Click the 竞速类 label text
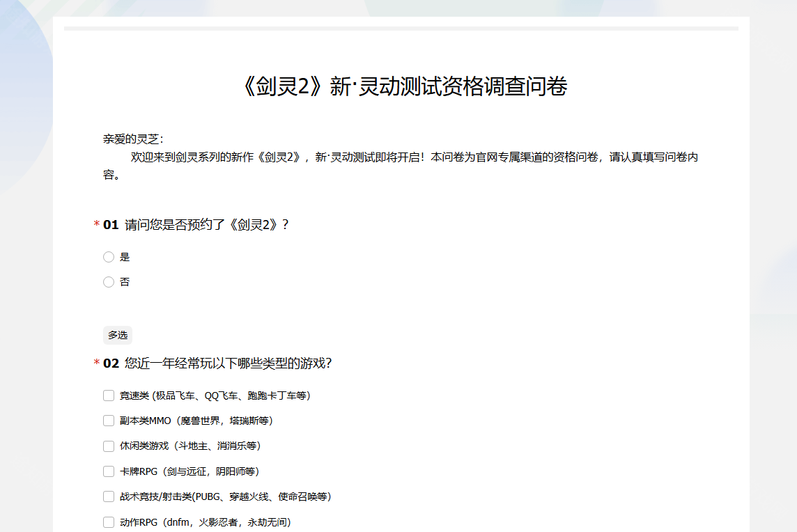This screenshot has height=532, width=797. point(212,395)
